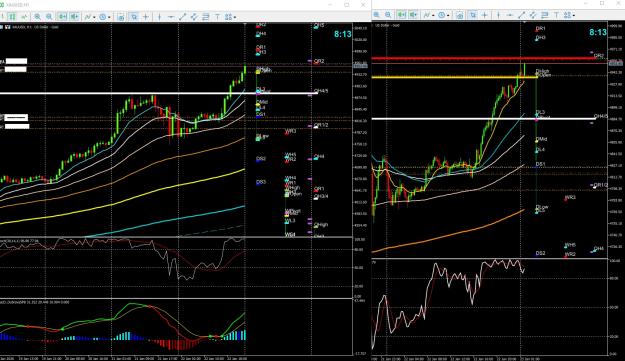Select crosshair tool in left toolbar
625x361 pixels.
tap(146, 17)
